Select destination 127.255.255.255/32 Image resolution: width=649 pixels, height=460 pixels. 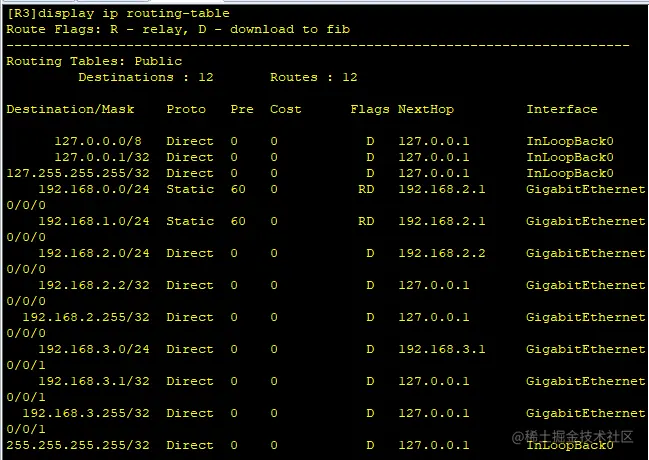coord(78,173)
